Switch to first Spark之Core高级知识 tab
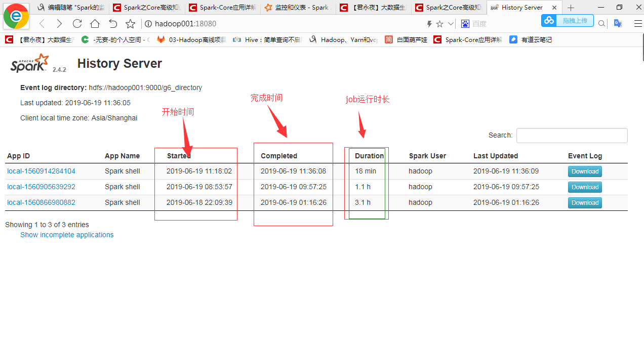Image resolution: width=644 pixels, height=349 pixels. pos(147,8)
